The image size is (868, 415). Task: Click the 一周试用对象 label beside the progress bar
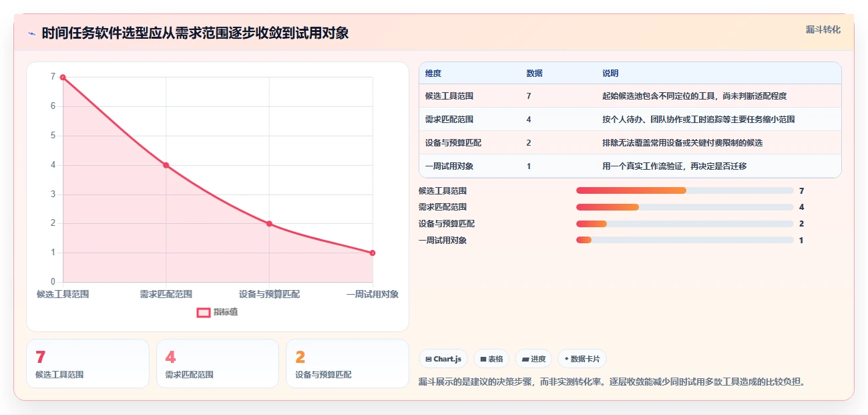pos(443,241)
